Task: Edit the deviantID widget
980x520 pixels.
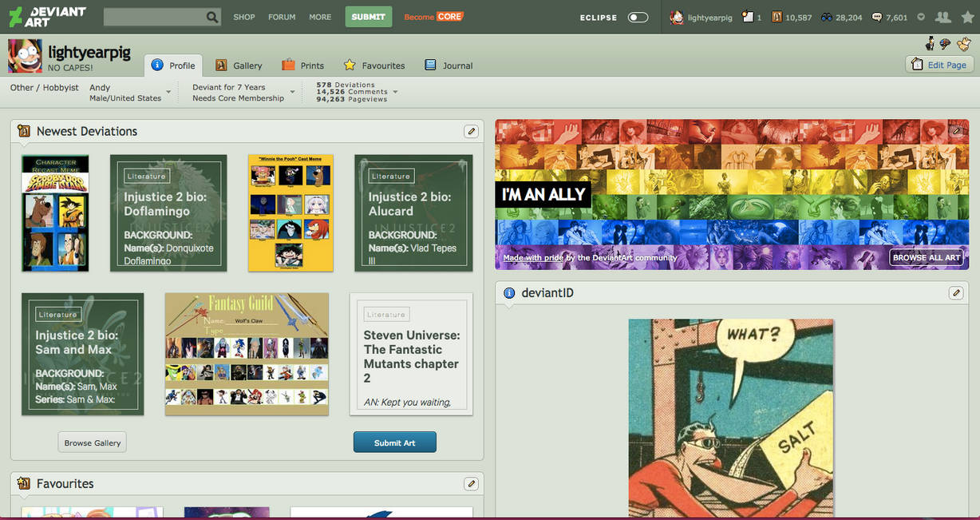Action: [x=956, y=293]
